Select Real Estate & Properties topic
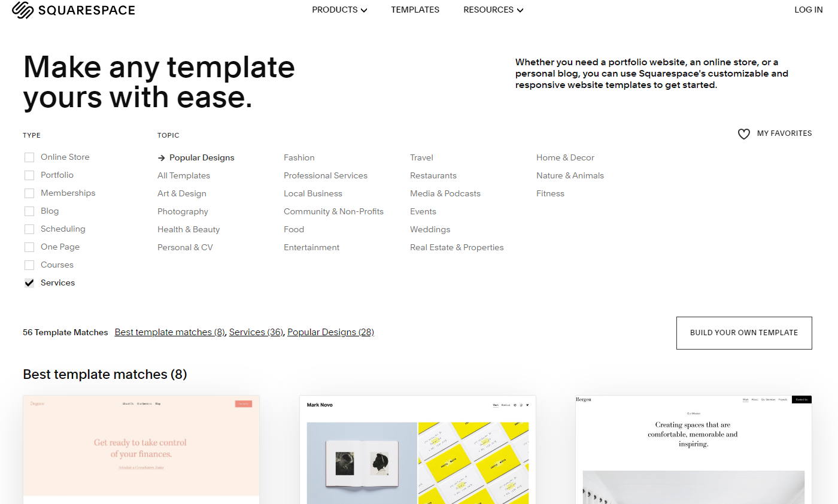 point(457,247)
